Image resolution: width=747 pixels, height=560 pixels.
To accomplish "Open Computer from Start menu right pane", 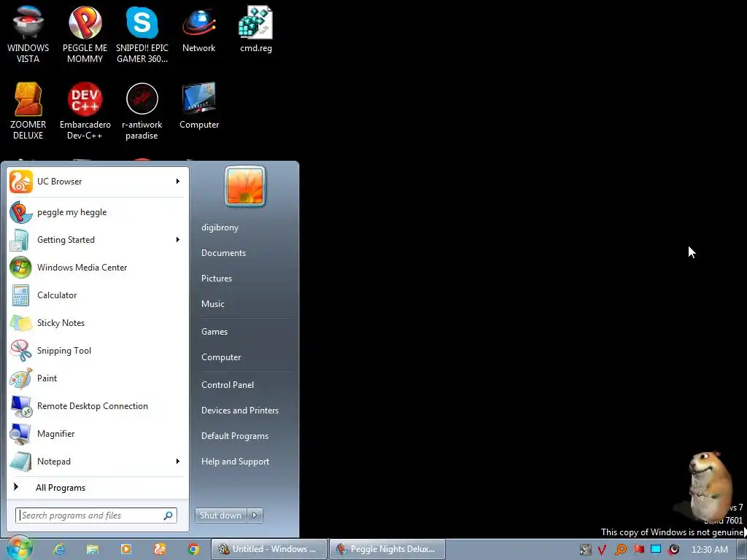I will tap(221, 357).
